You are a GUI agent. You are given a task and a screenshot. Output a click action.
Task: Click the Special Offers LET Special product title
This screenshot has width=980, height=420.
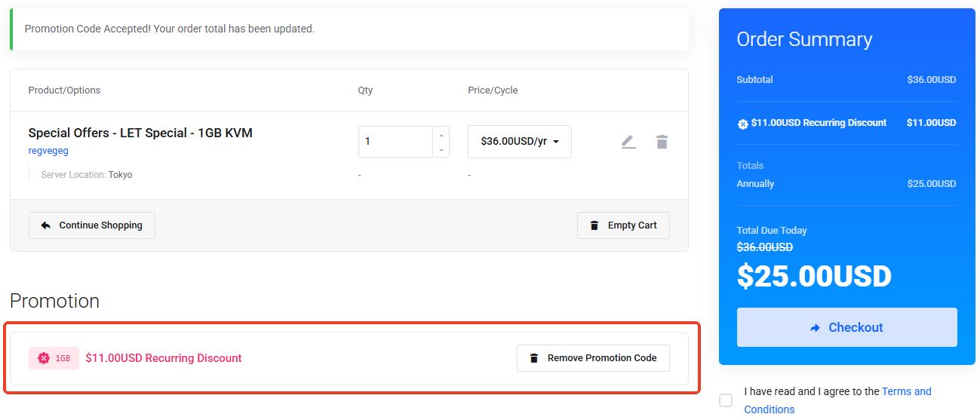140,133
